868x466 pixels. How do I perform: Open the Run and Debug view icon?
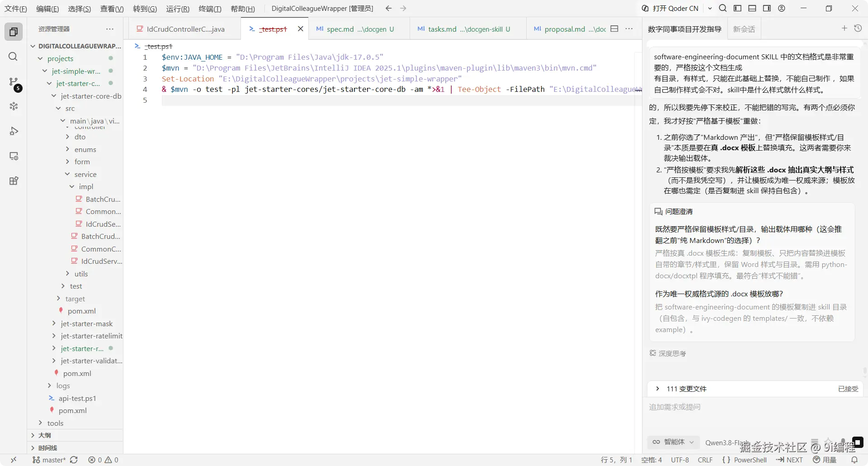[x=14, y=131]
